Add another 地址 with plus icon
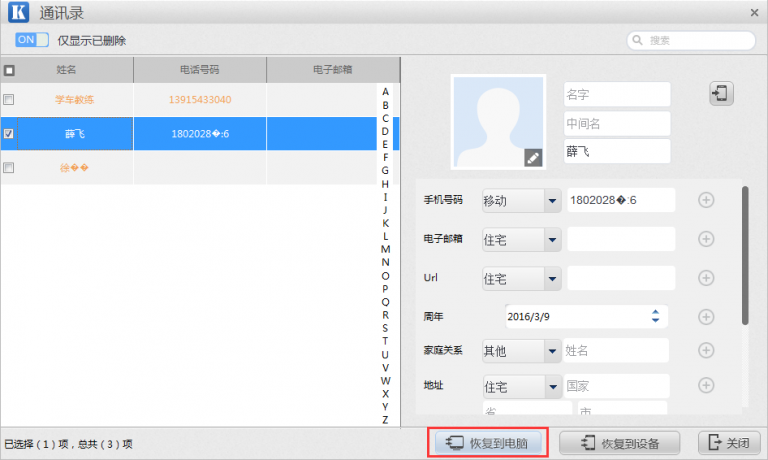 click(x=706, y=385)
